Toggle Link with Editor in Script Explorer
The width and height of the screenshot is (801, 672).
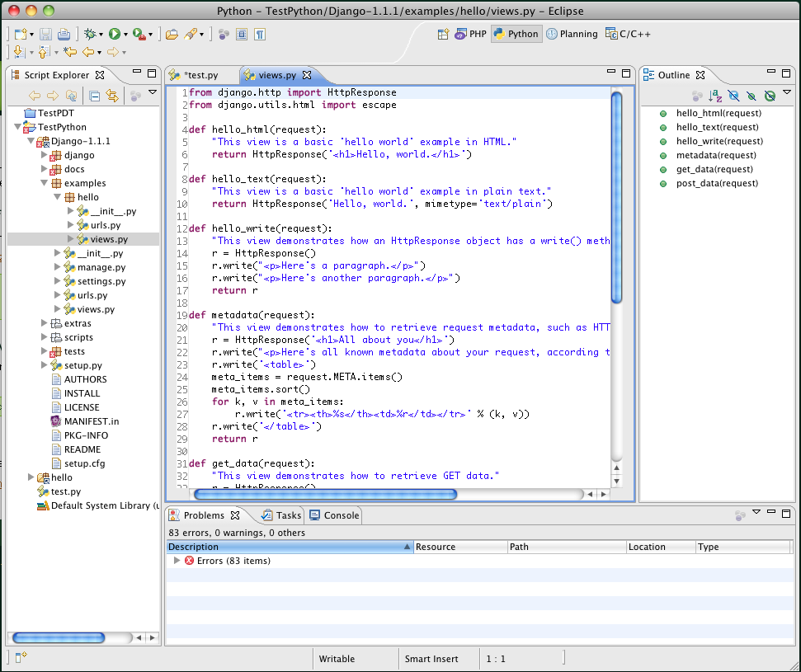click(x=112, y=96)
